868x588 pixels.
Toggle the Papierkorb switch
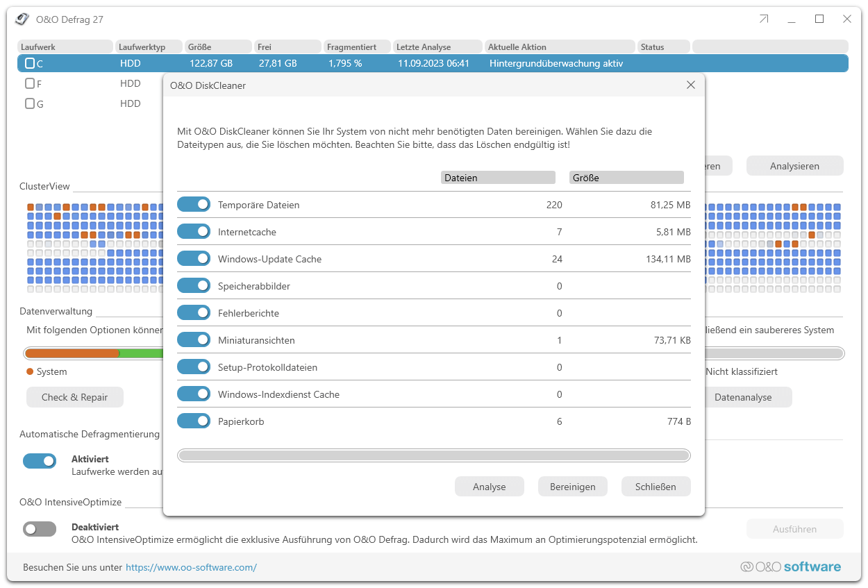(194, 421)
